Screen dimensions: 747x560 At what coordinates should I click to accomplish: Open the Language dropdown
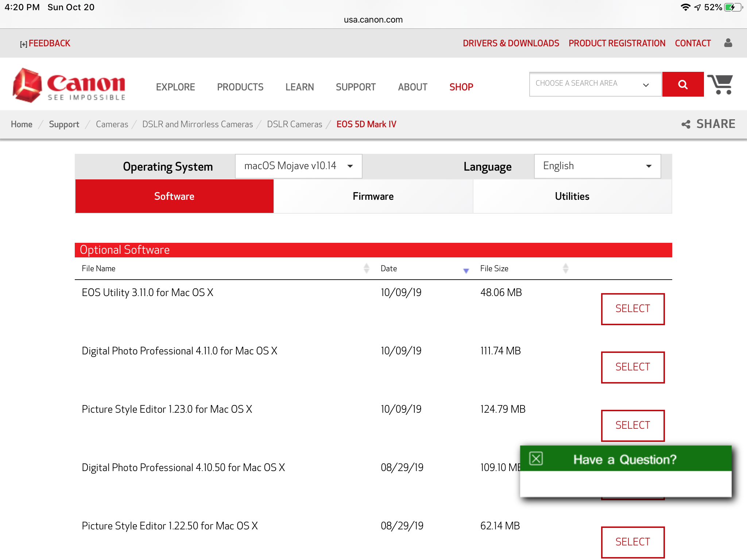pyautogui.click(x=597, y=166)
